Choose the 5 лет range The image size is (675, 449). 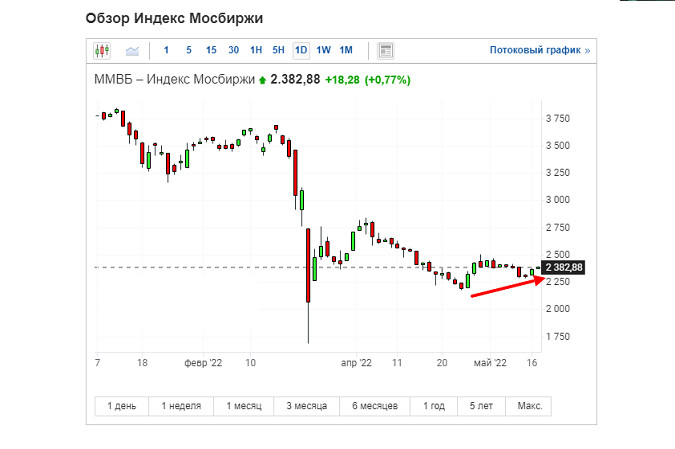481,406
